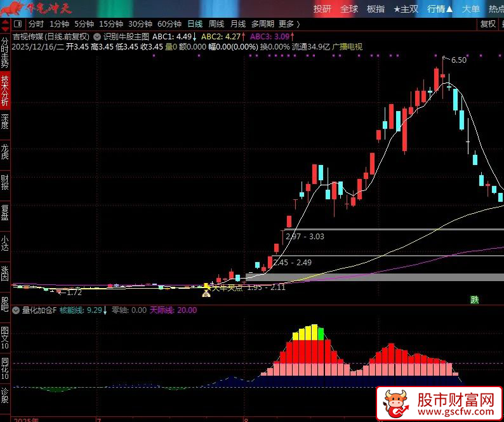Click the 1.72 low price label
The image size is (504, 422).
tap(74, 293)
